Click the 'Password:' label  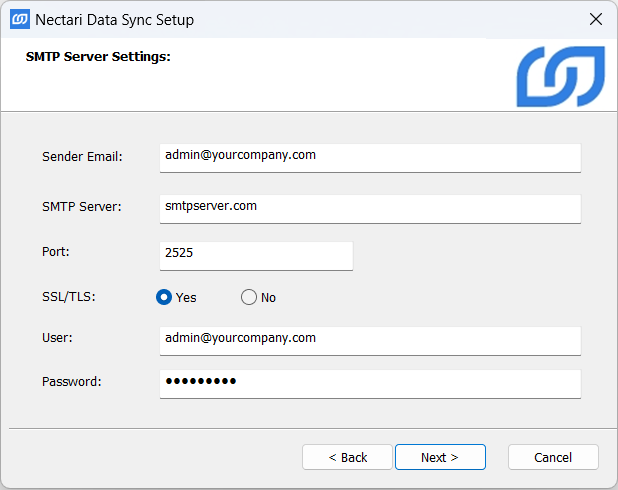click(x=72, y=382)
